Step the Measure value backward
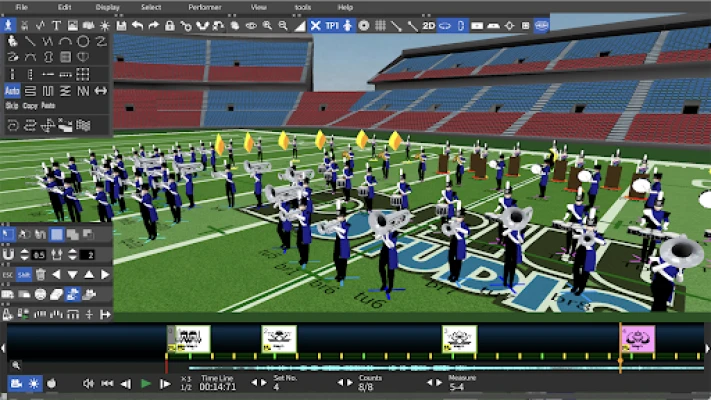Viewport: 711px width, 400px height. 429,383
